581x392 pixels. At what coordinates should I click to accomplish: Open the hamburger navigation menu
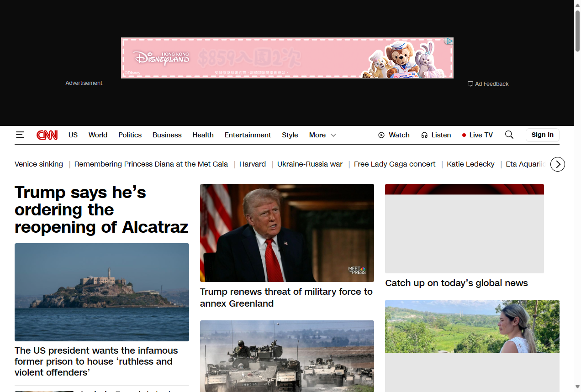(20, 135)
